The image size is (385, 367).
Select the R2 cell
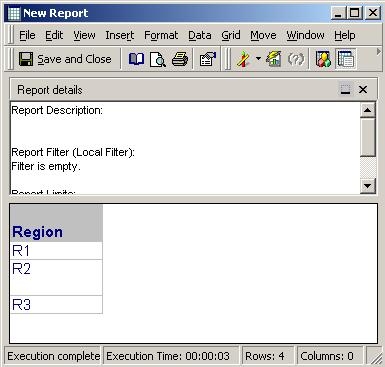tap(56, 277)
